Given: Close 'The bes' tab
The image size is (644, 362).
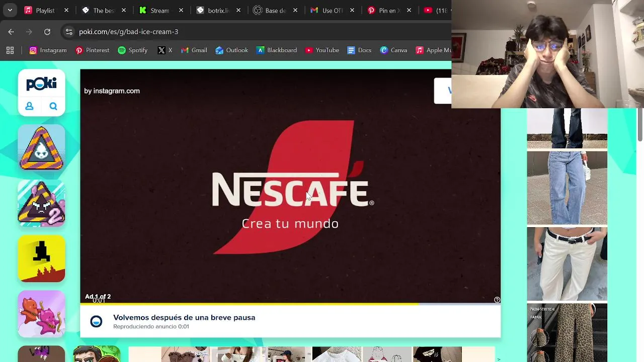Looking at the screenshot, I should [x=124, y=10].
